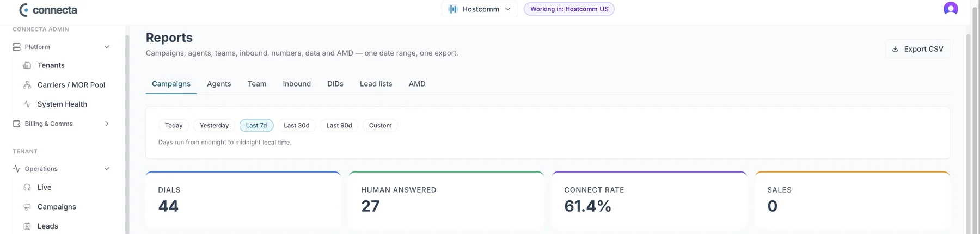Collapse the Platform section chevron
The width and height of the screenshot is (980, 234).
coord(107,47)
